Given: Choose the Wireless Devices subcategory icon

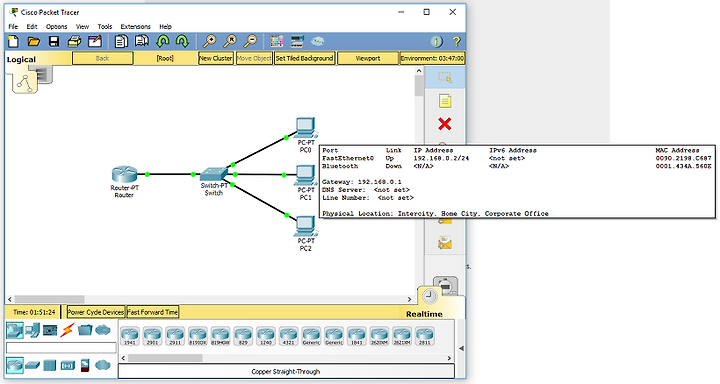Looking at the screenshot, I should pyautogui.click(x=68, y=366).
